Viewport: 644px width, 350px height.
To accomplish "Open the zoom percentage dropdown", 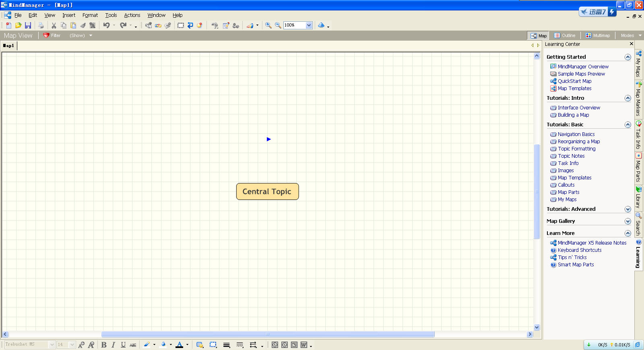I will pos(309,25).
